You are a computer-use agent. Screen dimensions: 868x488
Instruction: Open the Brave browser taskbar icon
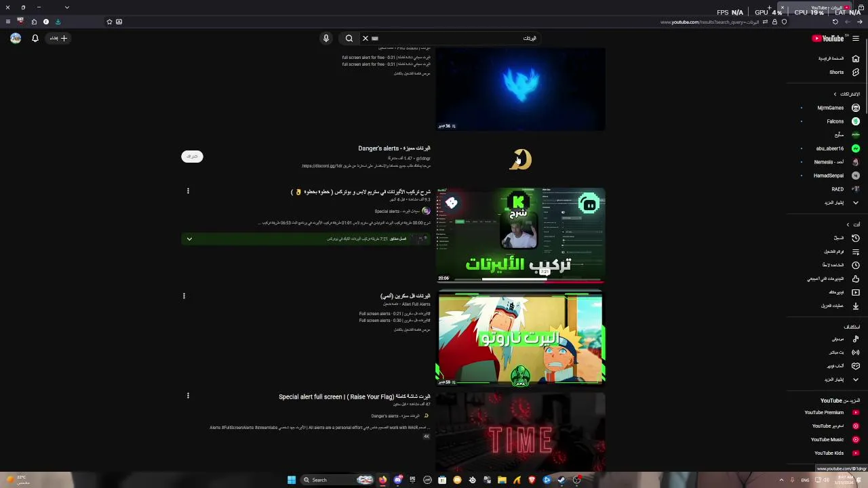tap(532, 480)
